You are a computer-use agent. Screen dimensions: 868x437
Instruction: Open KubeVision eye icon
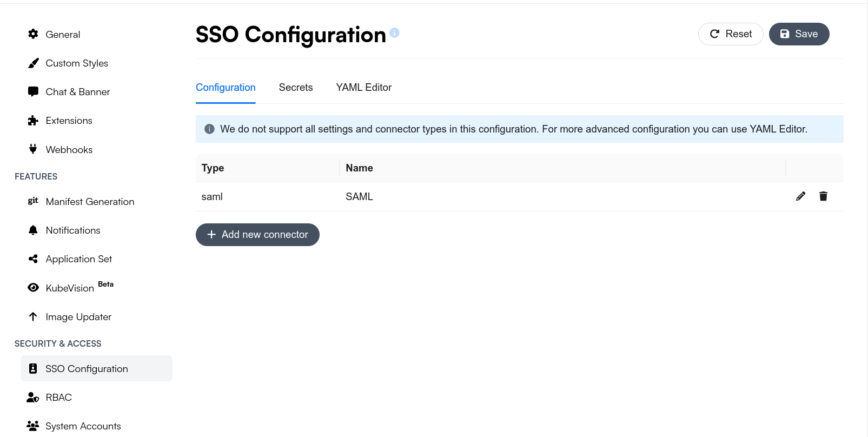click(33, 288)
